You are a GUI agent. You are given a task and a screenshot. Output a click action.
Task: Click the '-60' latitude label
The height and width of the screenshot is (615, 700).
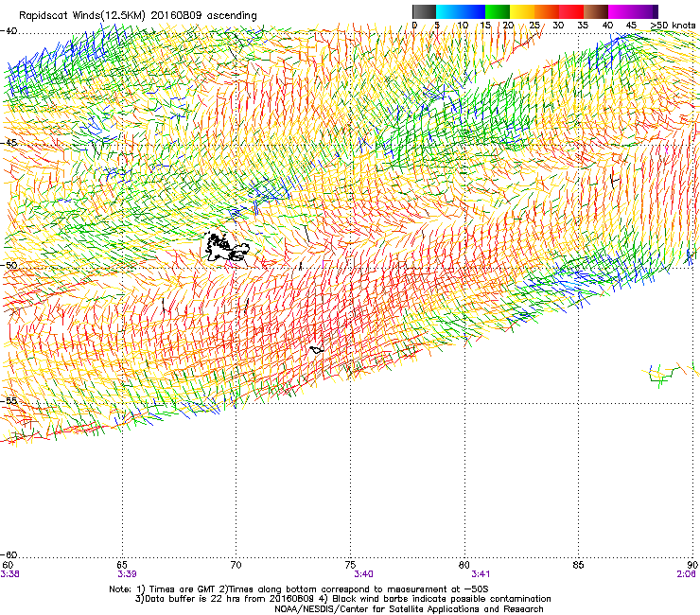[x=9, y=554]
